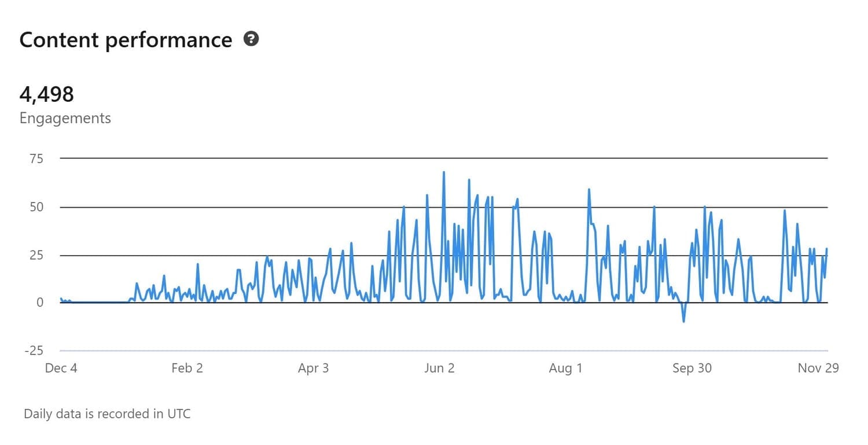Click the 4,498 engagements total
The width and height of the screenshot is (868, 445).
pos(47,94)
